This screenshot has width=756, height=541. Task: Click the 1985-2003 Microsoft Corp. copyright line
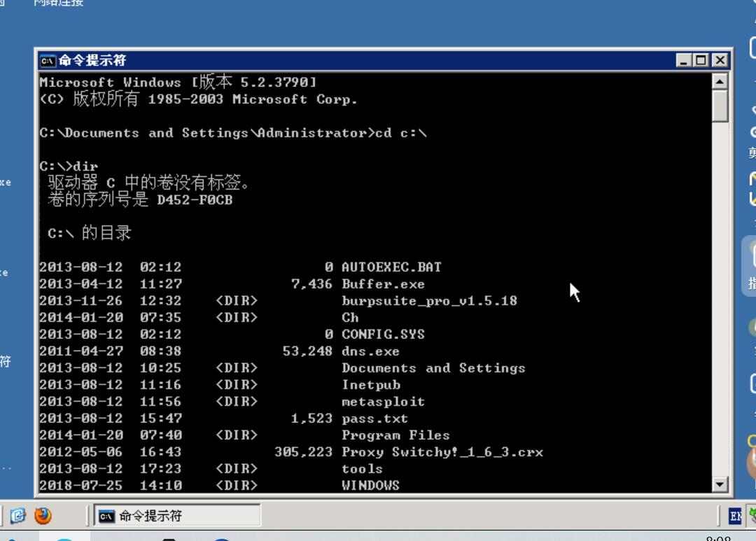pos(198,99)
